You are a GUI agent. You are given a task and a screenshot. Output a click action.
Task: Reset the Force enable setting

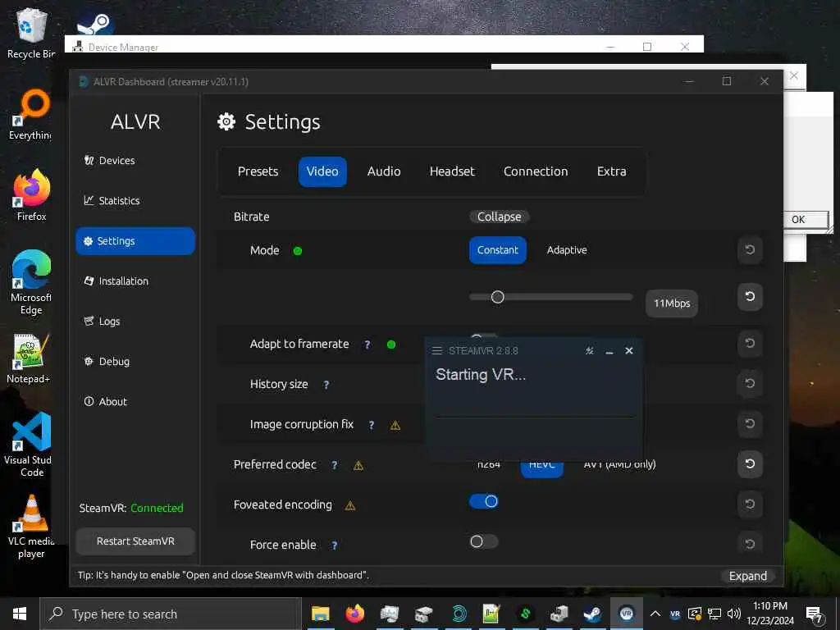click(x=750, y=544)
